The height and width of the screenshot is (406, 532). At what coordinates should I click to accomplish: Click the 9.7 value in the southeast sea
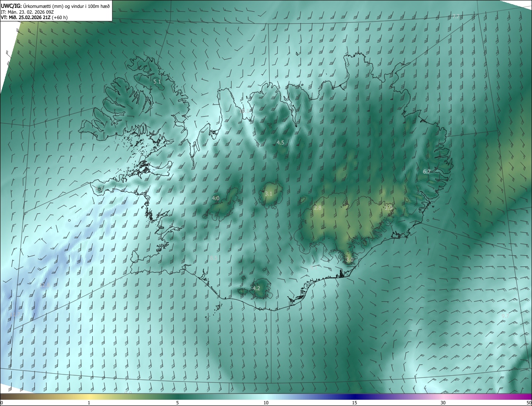[x=505, y=316]
